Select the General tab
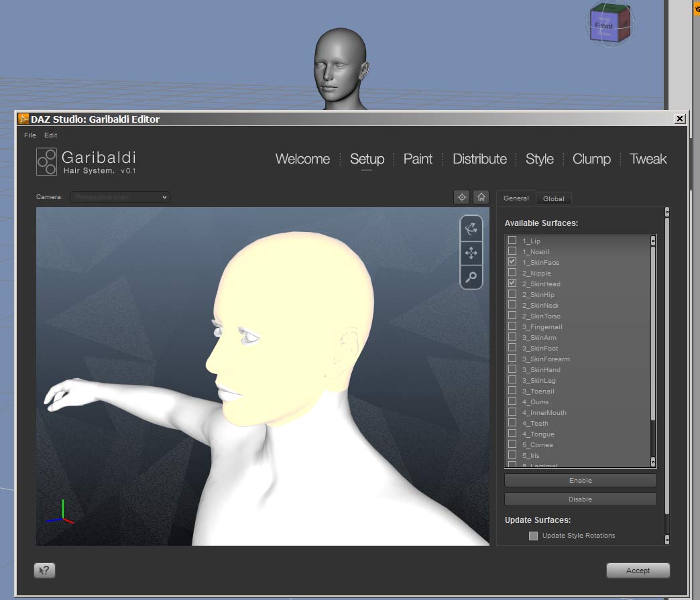The width and height of the screenshot is (700, 600). click(x=516, y=198)
